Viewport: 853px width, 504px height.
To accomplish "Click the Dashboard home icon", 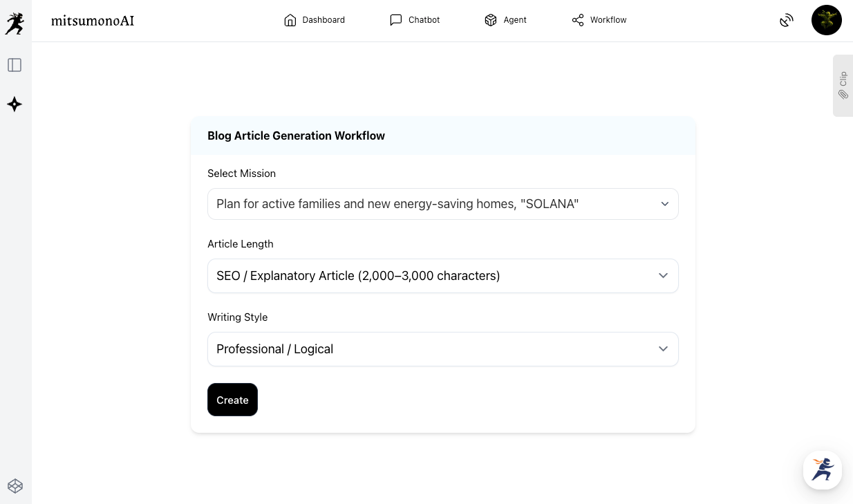I will [290, 20].
